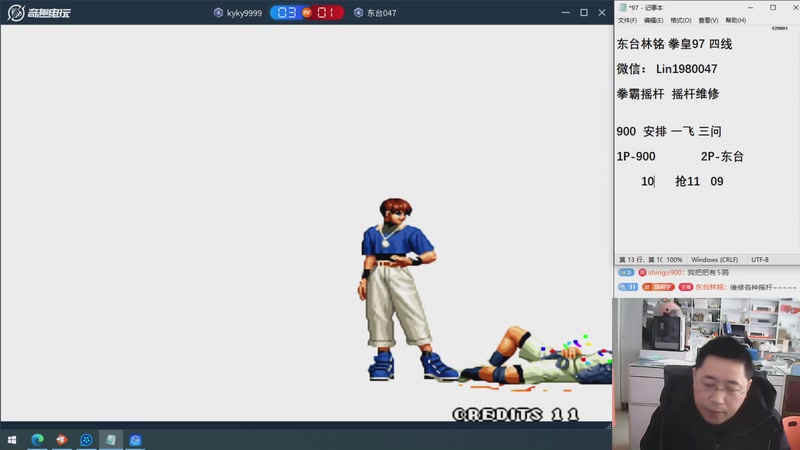Click the Notepad title bar icon
The image size is (800, 450).
[x=622, y=8]
